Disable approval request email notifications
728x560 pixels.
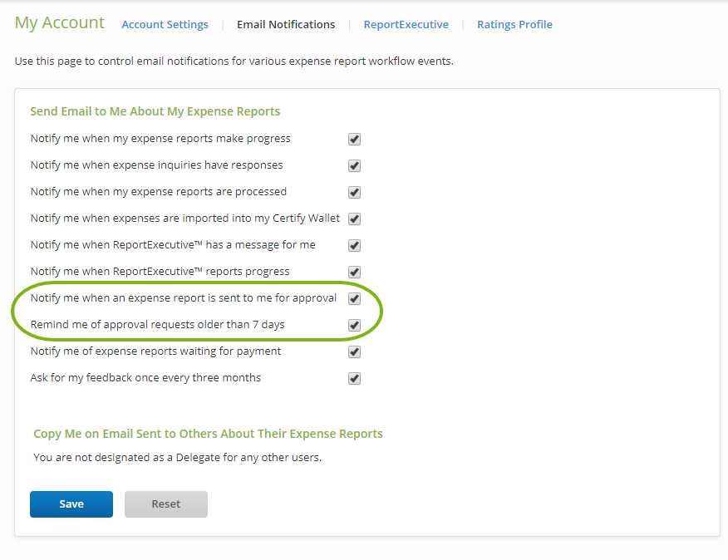[354, 298]
